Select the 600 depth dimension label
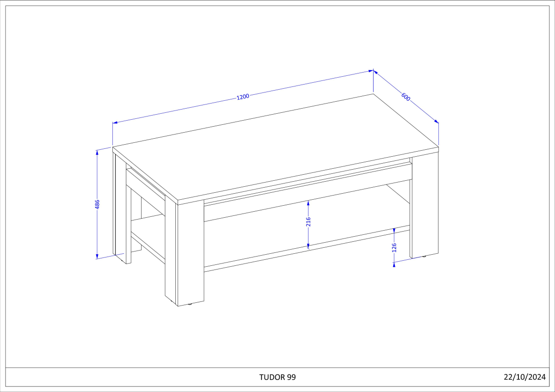 point(406,97)
